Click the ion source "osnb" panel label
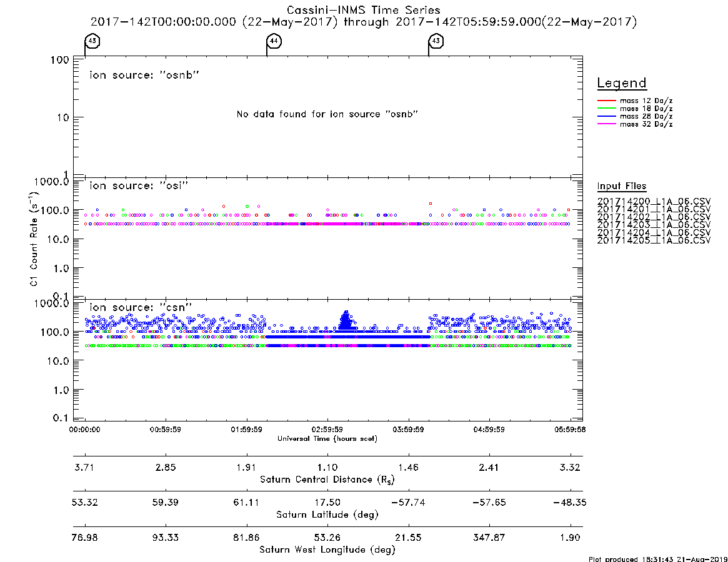728x562 pixels. coord(144,75)
